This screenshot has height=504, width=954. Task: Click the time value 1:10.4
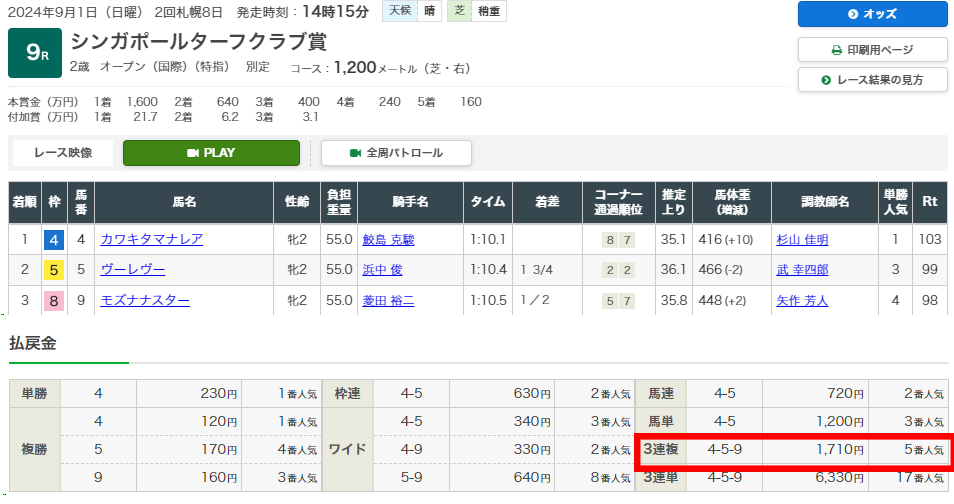[488, 269]
